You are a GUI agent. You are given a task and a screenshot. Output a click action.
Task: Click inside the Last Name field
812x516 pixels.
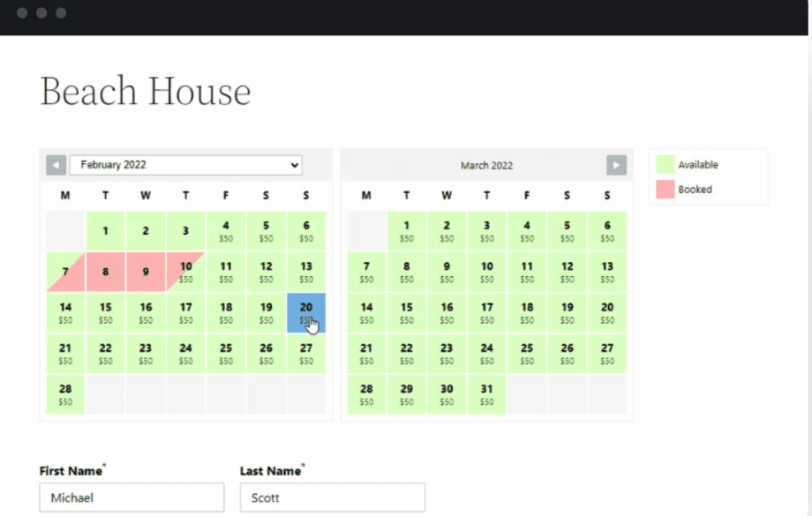pos(333,497)
